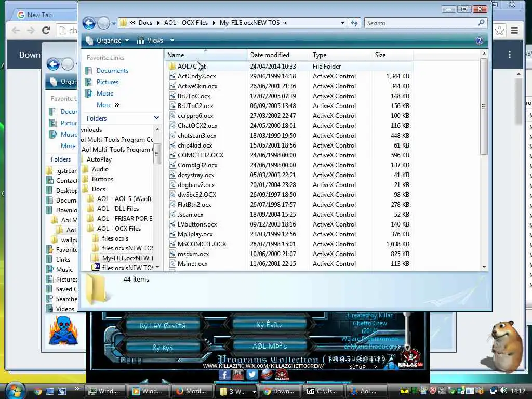The height and width of the screenshot is (399, 532).
Task: Open the Views dropdown arrow
Action: point(172,41)
